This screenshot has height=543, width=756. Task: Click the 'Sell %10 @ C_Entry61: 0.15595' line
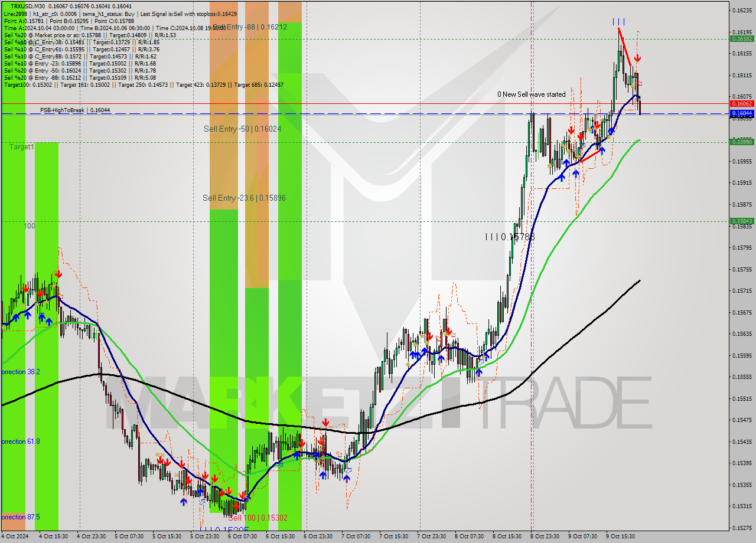coord(81,49)
